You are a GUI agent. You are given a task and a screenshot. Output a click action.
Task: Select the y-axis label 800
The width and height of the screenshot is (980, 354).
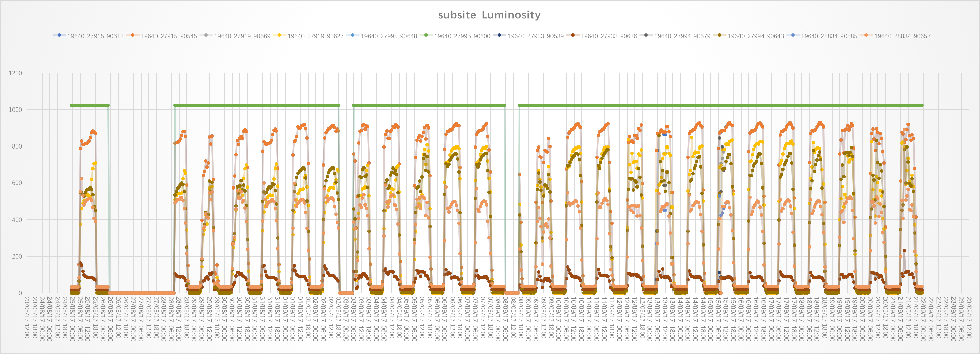click(x=17, y=146)
